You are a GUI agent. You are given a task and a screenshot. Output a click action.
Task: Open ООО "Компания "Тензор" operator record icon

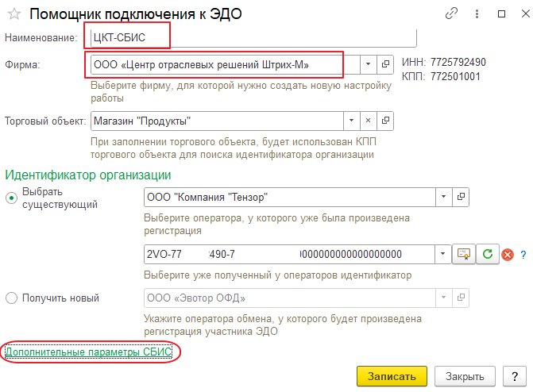coord(461,197)
